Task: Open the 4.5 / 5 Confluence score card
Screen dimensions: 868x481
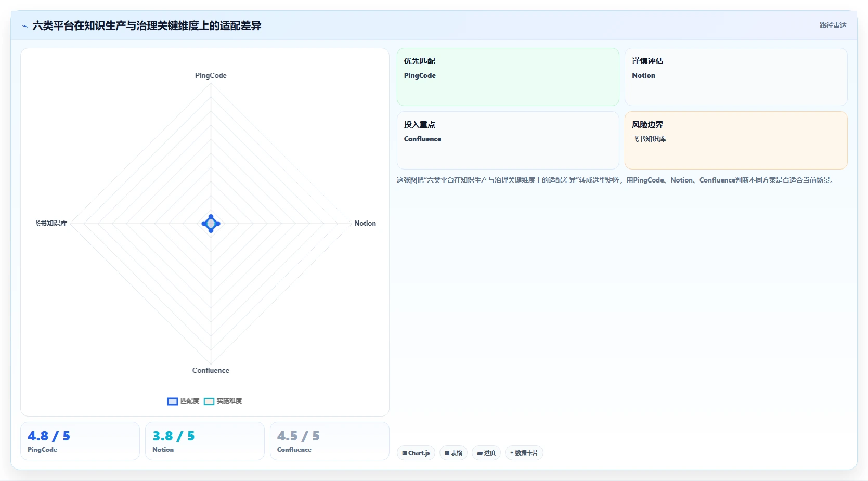Action: tap(330, 441)
